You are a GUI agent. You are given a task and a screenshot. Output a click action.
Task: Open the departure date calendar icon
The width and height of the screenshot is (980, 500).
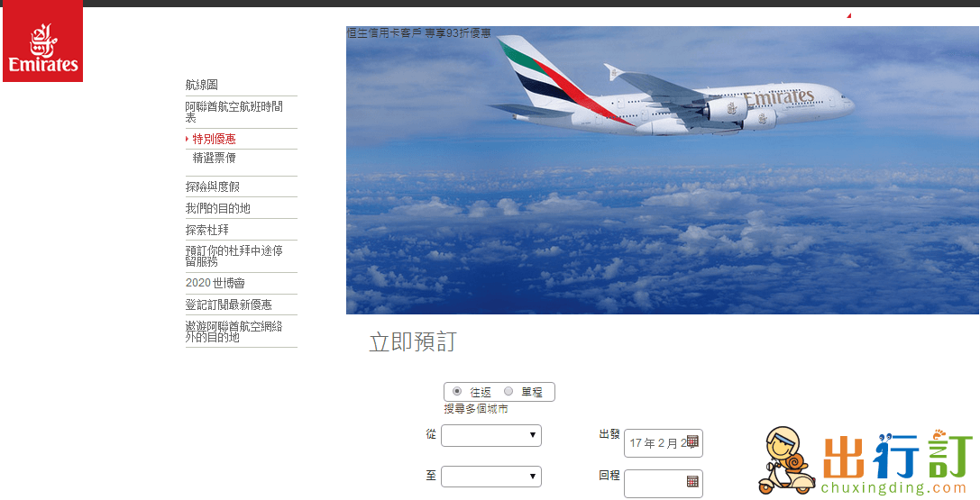click(x=692, y=441)
